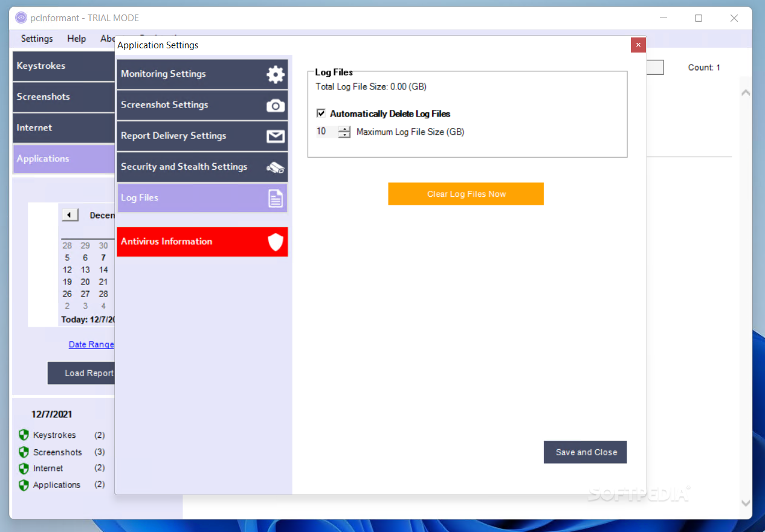This screenshot has width=765, height=532.
Task: Click the security camera icon on Stealth Settings
Action: (x=276, y=168)
